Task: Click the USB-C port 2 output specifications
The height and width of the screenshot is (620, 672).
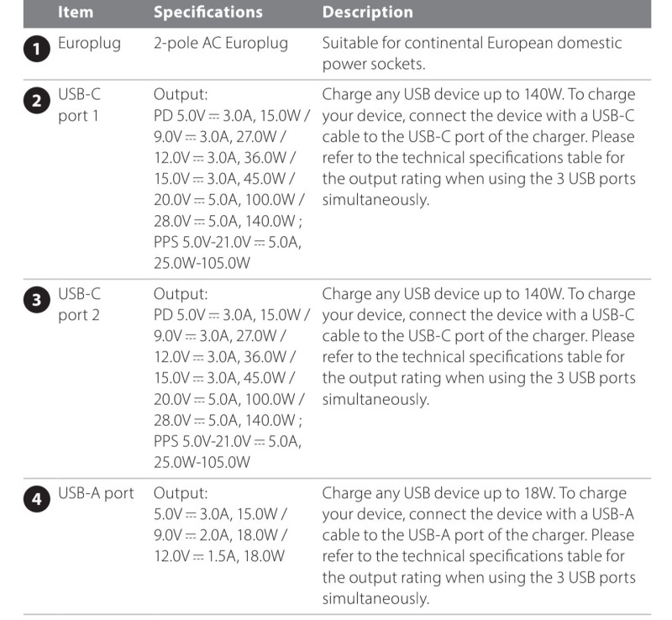Action: [x=228, y=377]
